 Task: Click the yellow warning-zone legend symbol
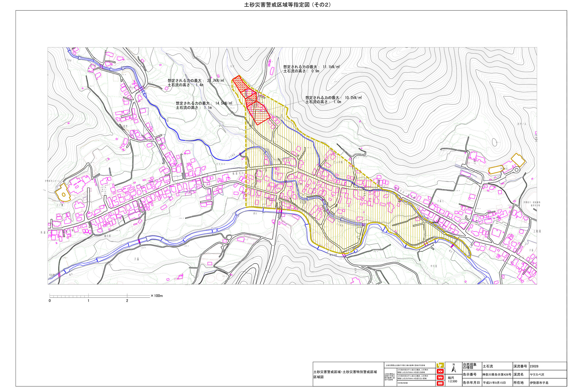[440, 365]
